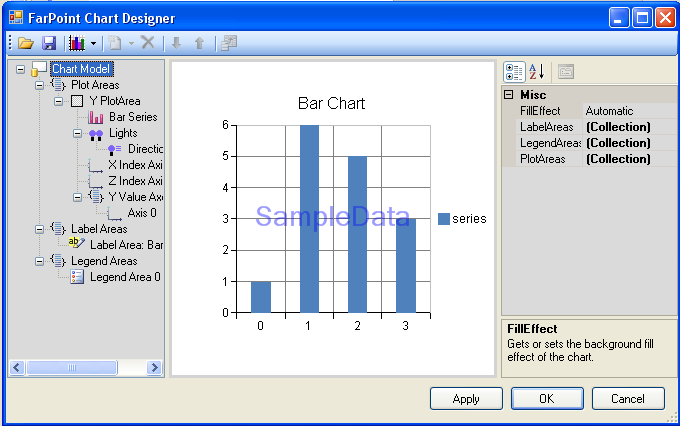680x426 pixels.
Task: Select Y Value Axes tree item
Action: (136, 197)
